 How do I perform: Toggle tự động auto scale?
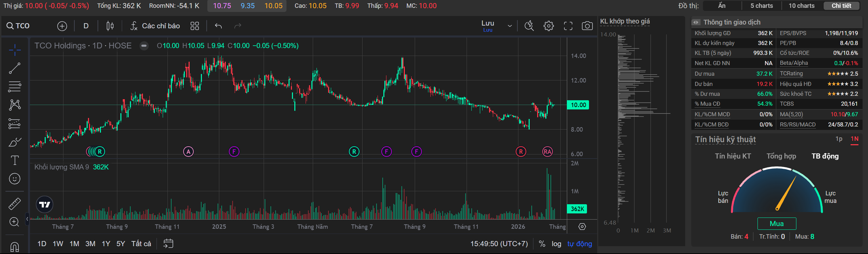(x=580, y=244)
